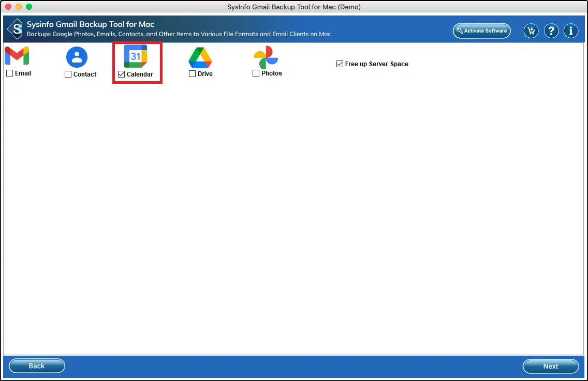Open the shopping cart purchase icon
The width and height of the screenshot is (588, 381).
tap(531, 31)
